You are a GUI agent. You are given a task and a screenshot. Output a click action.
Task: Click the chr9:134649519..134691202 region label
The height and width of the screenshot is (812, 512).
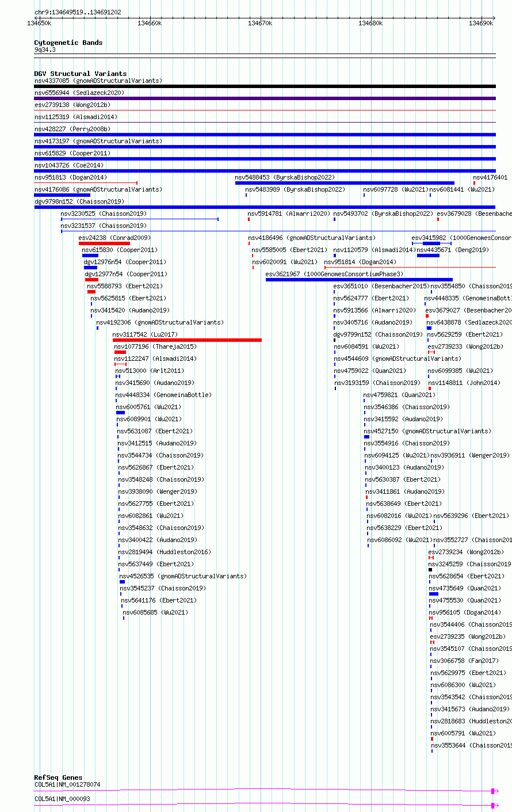pos(78,12)
